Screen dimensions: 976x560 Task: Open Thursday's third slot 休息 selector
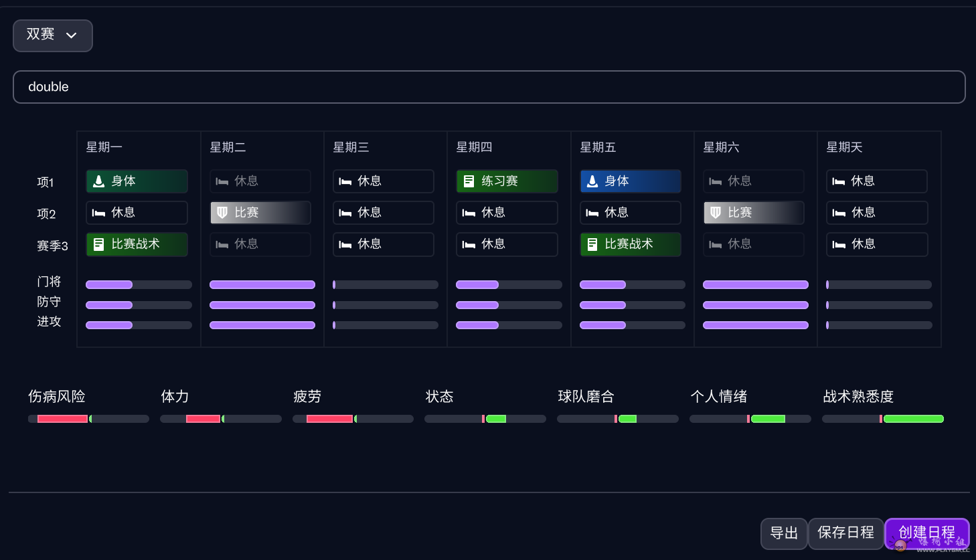[x=507, y=244]
